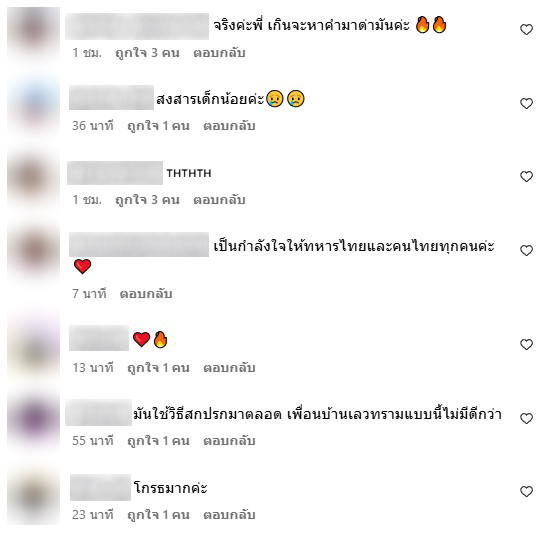View likes on the first comment (ถูกใจ 3 คน)
Viewport: 544px width, 536px height.
(147, 53)
